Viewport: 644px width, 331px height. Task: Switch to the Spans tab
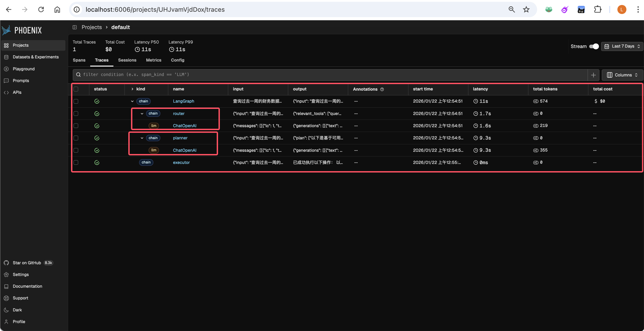tap(79, 60)
